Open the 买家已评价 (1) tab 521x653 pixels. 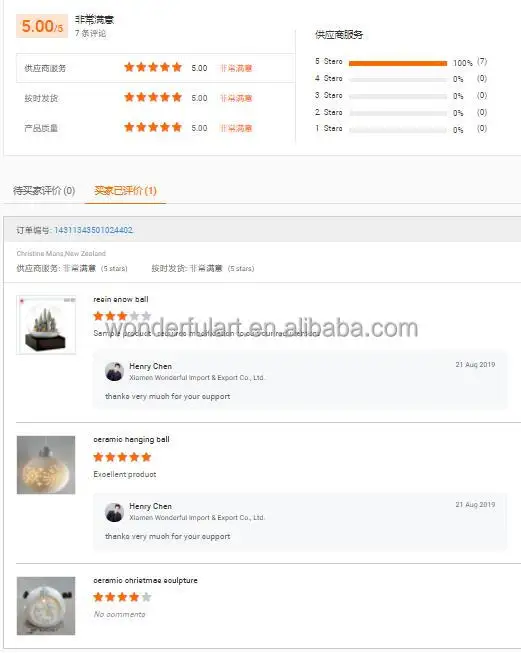click(125, 191)
